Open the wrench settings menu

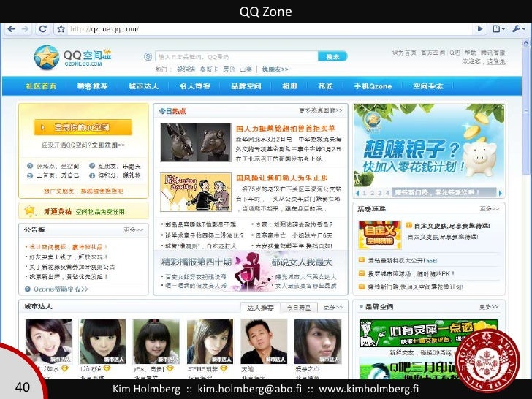tap(519, 29)
